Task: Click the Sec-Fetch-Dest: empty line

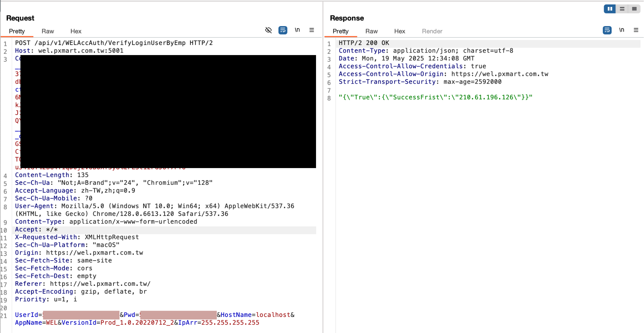Action: coord(56,276)
